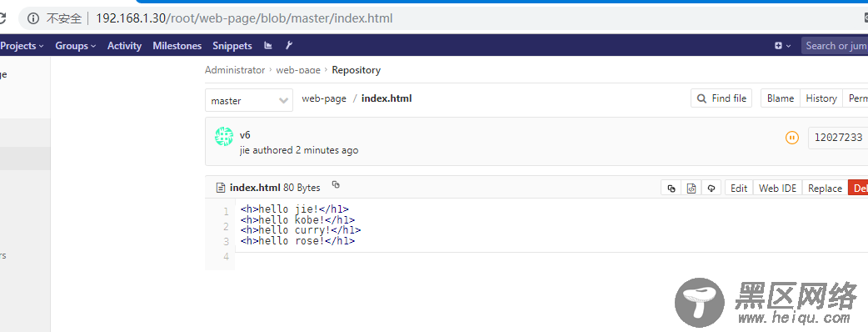Click the History button
This screenshot has height=332, width=868.
click(821, 98)
